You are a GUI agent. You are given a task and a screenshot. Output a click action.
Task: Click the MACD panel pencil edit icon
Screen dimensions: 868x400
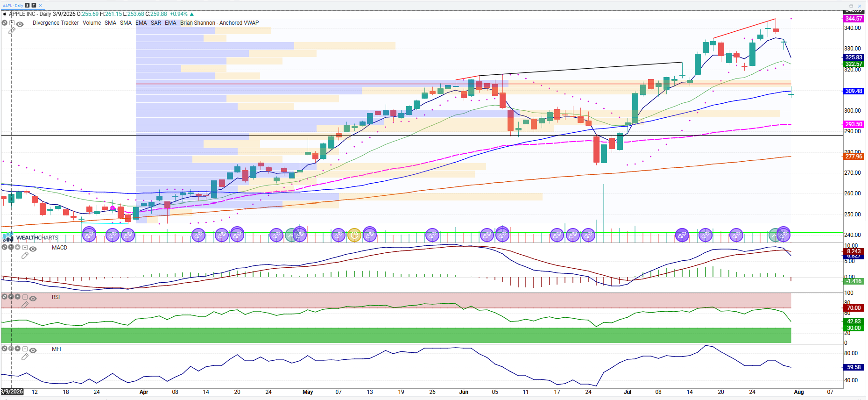pos(25,256)
